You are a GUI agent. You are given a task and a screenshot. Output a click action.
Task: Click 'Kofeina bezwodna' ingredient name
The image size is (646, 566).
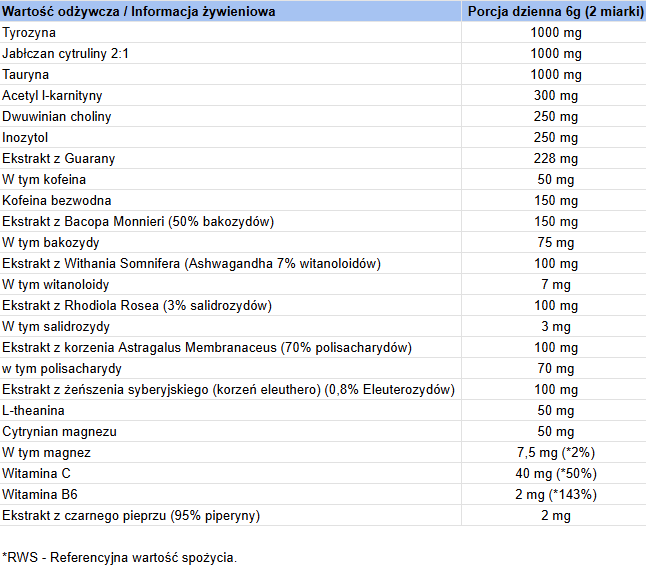click(57, 201)
